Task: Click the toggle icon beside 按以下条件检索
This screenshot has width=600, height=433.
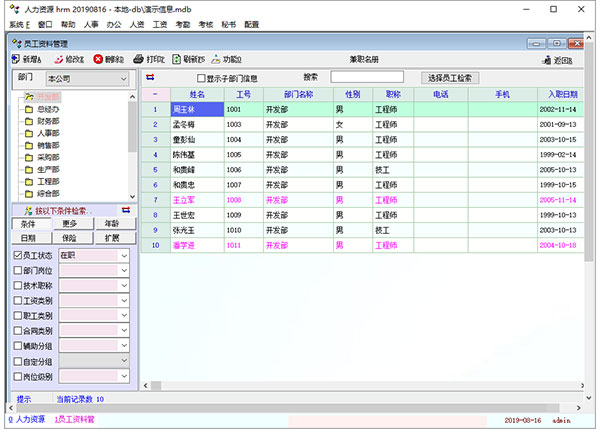Action: [x=126, y=210]
